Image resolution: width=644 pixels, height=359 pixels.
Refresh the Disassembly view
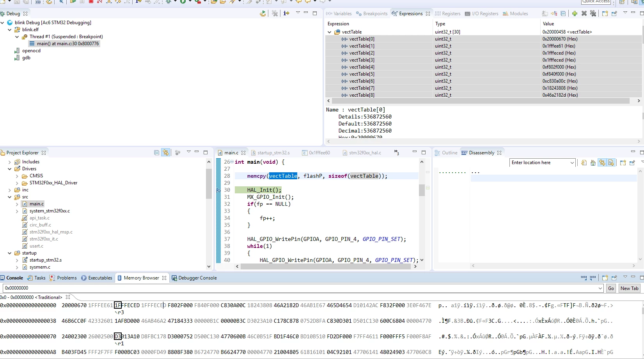click(584, 163)
